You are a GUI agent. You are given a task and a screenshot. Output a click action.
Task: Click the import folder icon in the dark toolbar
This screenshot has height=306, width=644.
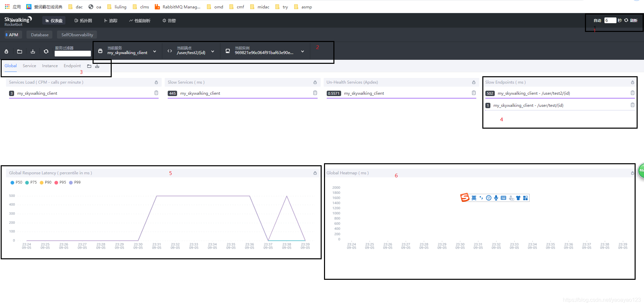tap(19, 51)
